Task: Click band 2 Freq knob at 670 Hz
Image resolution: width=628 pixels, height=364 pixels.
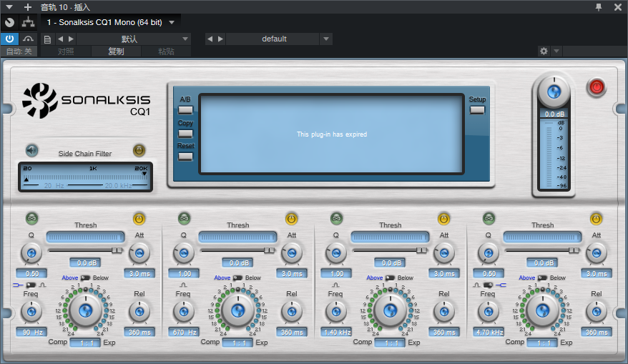Action: (184, 312)
